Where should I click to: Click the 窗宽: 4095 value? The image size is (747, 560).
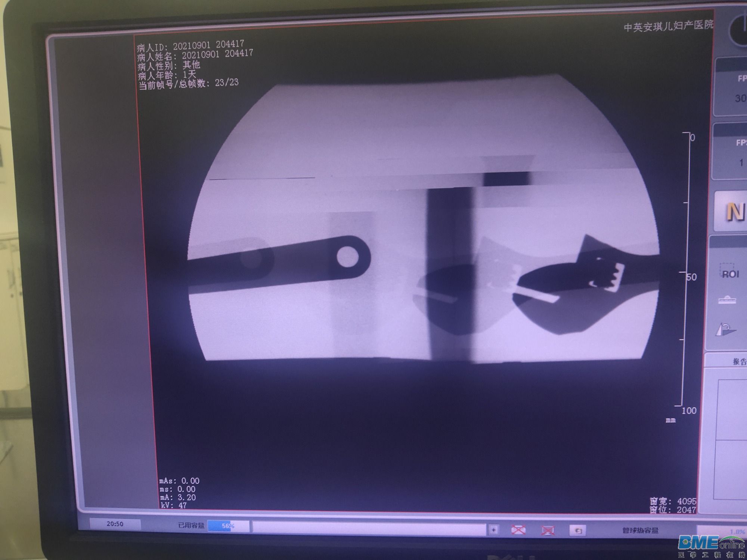coord(673,501)
